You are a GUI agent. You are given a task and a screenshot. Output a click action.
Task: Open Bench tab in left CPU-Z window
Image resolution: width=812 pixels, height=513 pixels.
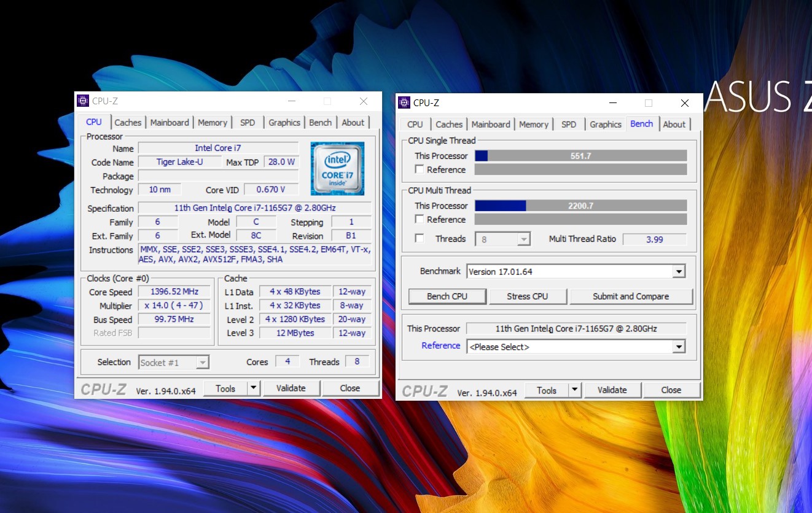(x=320, y=123)
